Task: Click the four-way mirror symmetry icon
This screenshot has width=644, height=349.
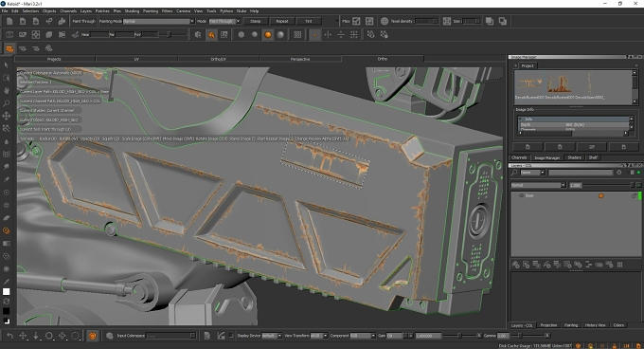Action: tap(354, 35)
